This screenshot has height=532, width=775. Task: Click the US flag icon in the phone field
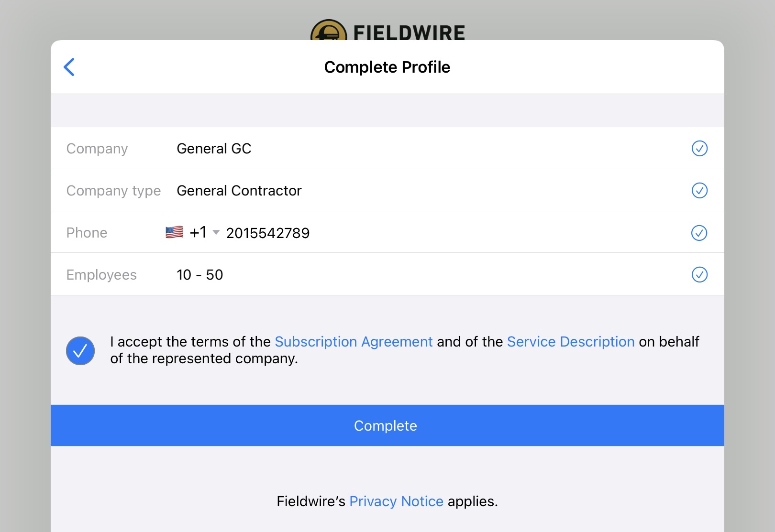pos(173,232)
